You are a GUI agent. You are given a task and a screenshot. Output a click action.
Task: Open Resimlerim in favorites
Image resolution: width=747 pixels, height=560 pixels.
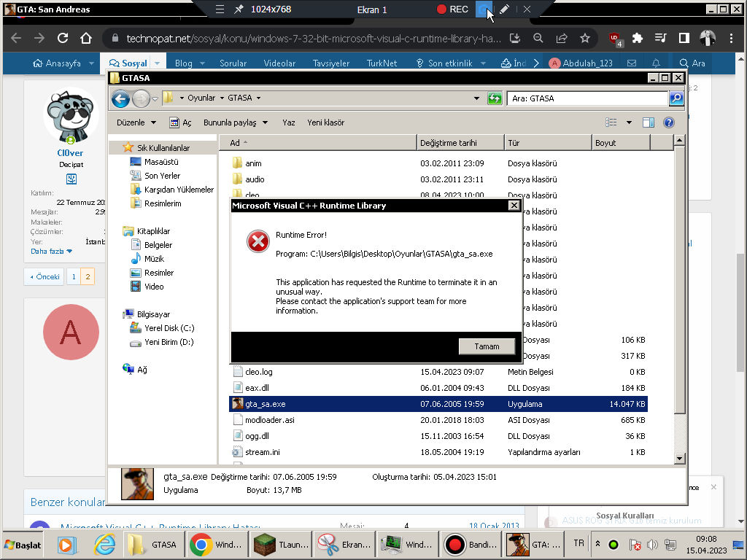[163, 203]
